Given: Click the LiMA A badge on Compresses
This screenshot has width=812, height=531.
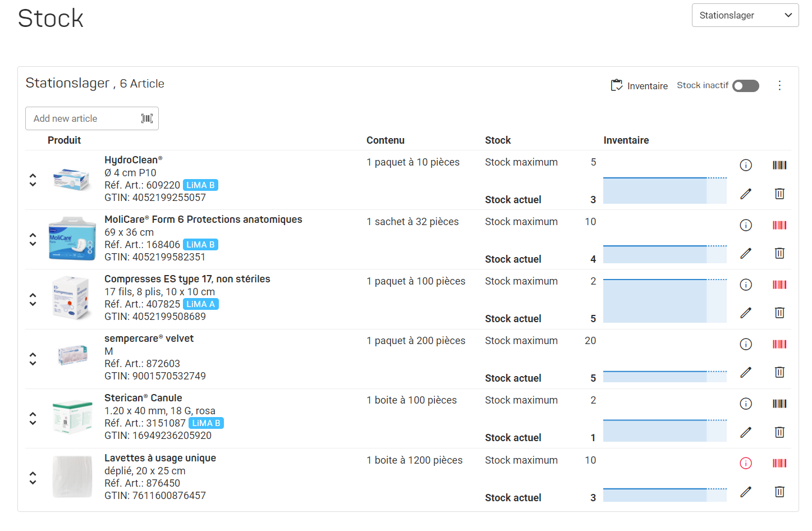Looking at the screenshot, I should point(200,304).
